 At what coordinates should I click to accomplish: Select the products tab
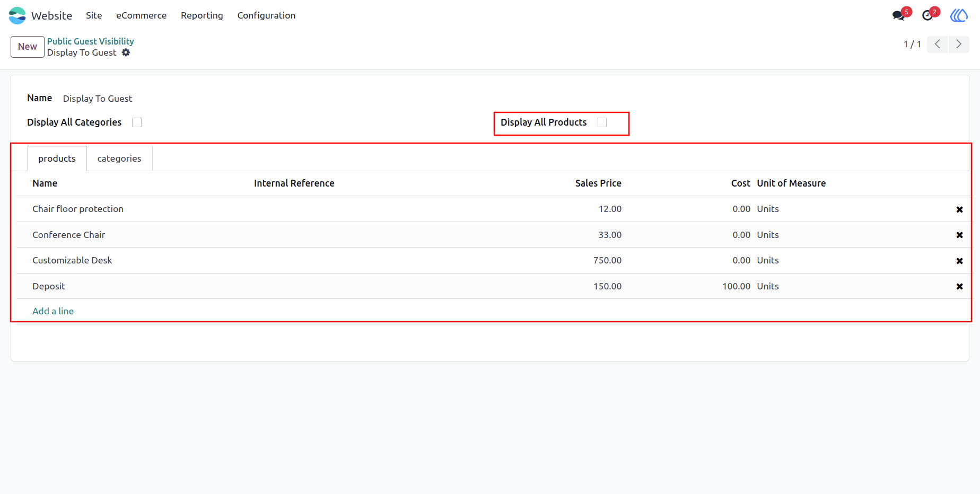[x=57, y=158]
